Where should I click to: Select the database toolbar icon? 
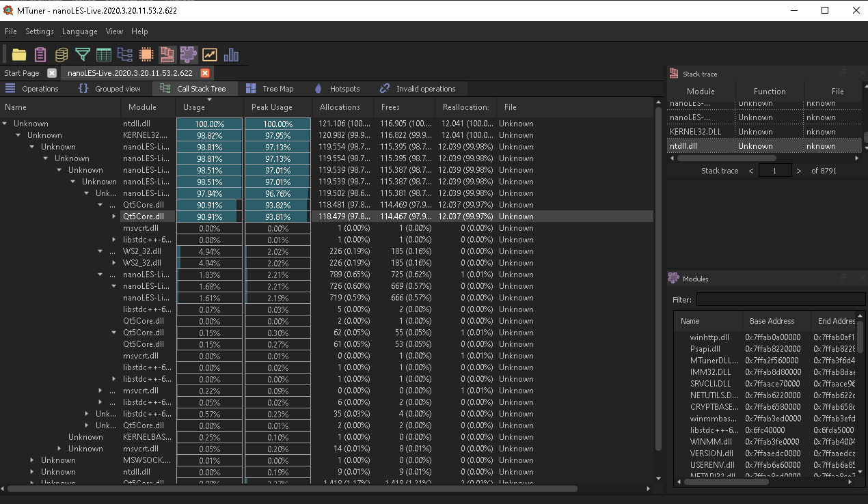point(61,54)
